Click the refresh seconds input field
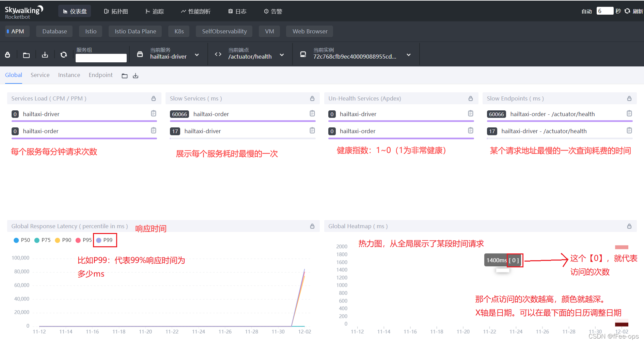Screen dimensions: 644x343 click(x=605, y=11)
